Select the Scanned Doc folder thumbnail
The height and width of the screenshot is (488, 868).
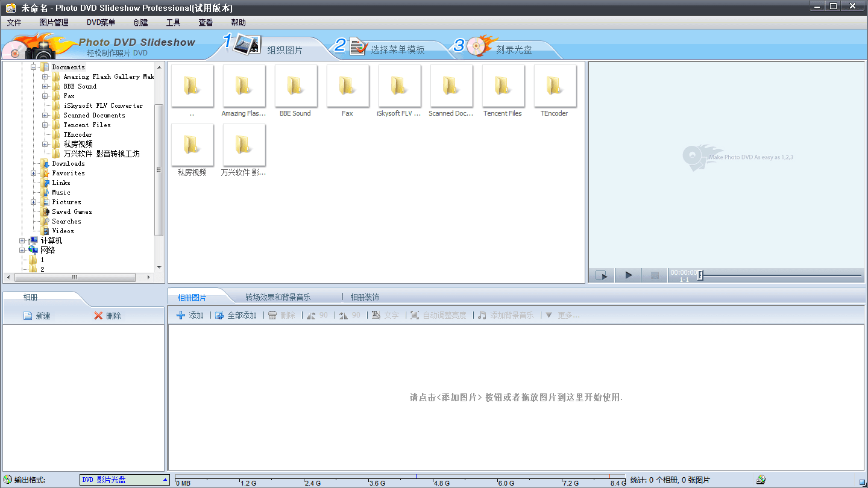(451, 86)
